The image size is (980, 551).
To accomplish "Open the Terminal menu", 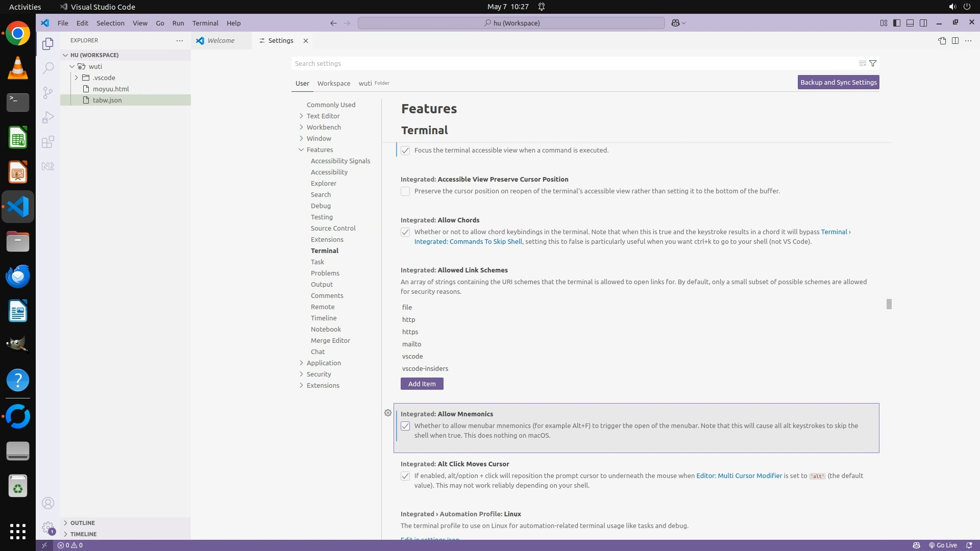I will pos(205,23).
